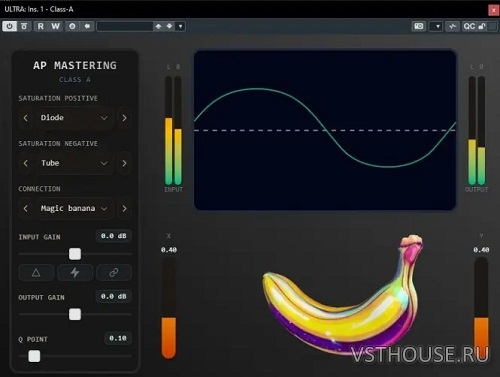Toggle the plugin power/activate button
This screenshot has height=377, width=500.
(9, 26)
